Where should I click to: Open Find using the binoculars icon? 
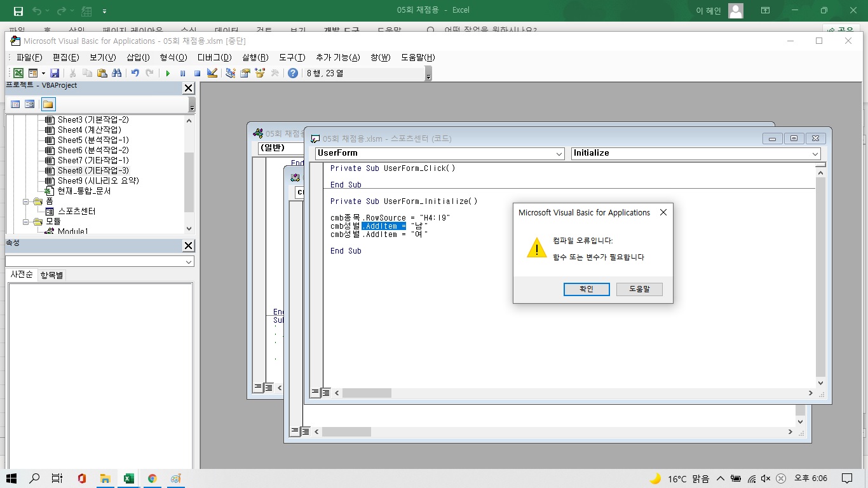tap(116, 73)
